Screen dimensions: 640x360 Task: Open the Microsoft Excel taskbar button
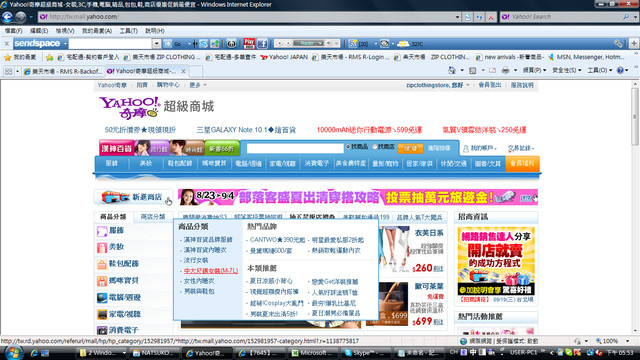point(313,353)
